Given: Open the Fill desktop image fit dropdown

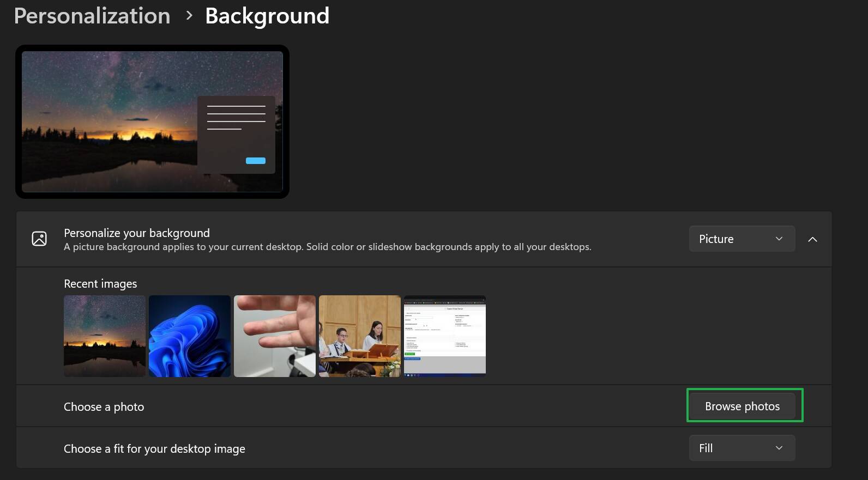Looking at the screenshot, I should tap(742, 448).
